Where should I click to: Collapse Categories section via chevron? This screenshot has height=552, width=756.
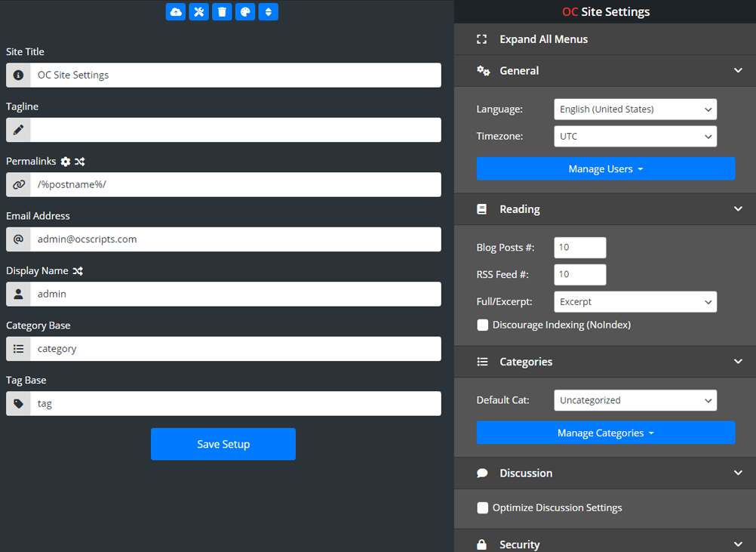click(x=738, y=362)
